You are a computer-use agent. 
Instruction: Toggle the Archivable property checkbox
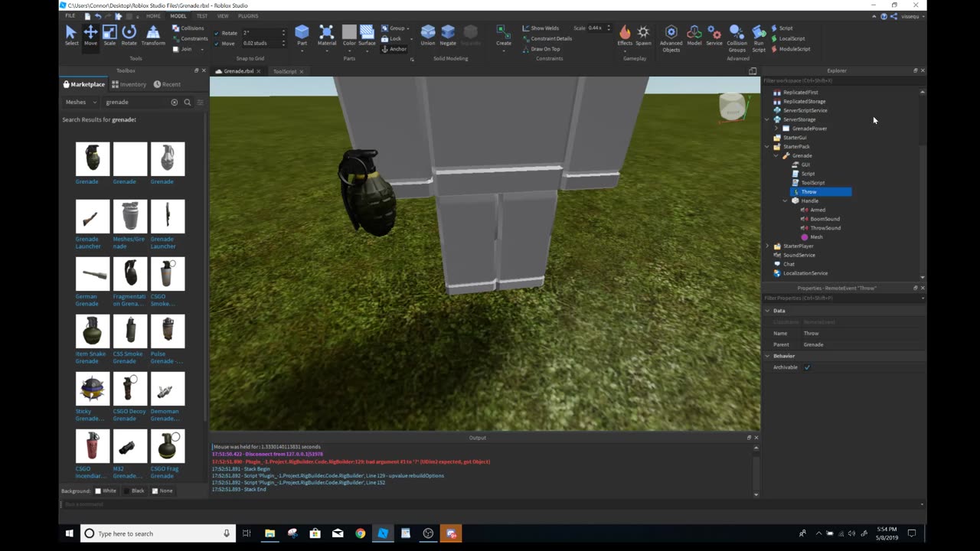point(807,367)
